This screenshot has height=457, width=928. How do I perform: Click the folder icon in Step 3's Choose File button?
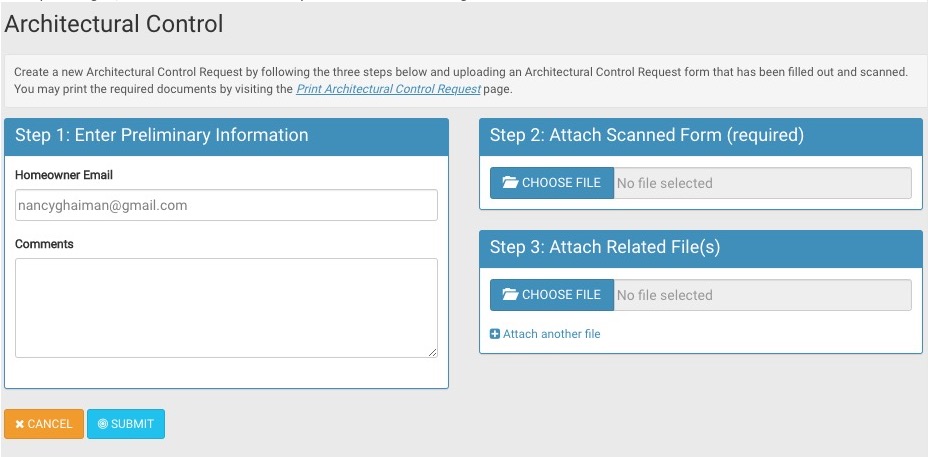pyautogui.click(x=510, y=295)
